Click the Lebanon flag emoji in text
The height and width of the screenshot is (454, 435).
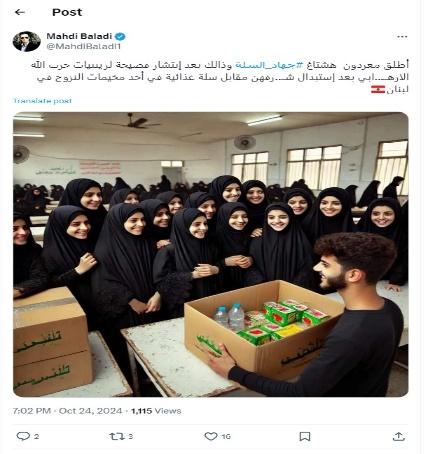[x=378, y=89]
